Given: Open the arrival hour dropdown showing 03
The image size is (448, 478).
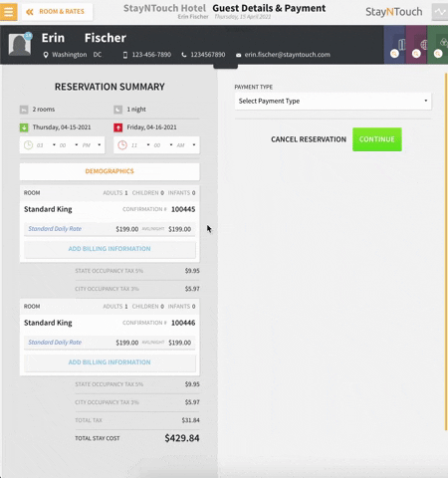Looking at the screenshot, I should coord(46,145).
